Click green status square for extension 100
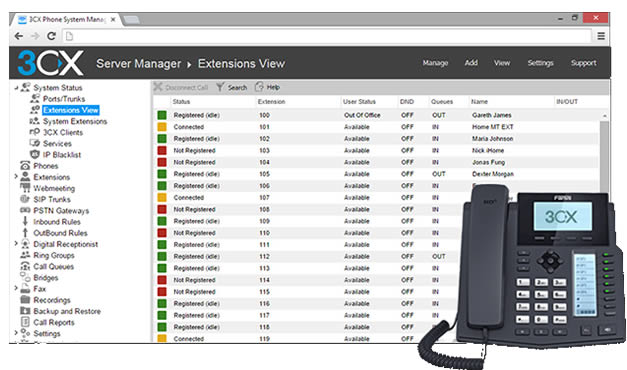This screenshot has height=370, width=627. point(162,115)
